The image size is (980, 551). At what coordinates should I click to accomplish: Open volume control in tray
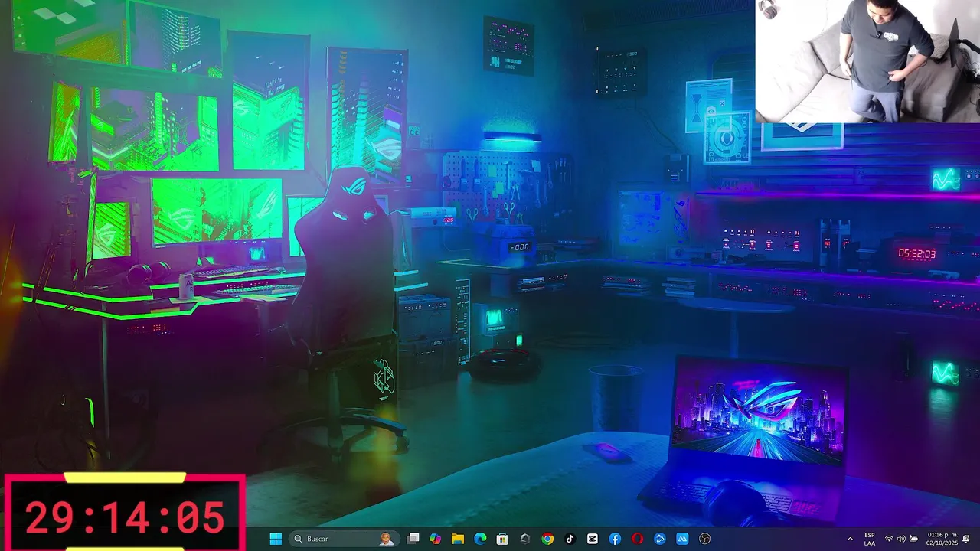click(901, 539)
